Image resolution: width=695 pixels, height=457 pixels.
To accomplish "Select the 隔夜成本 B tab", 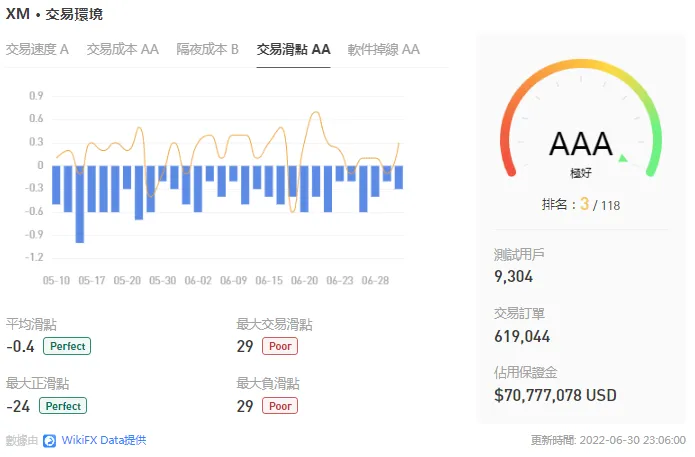I will pyautogui.click(x=207, y=49).
